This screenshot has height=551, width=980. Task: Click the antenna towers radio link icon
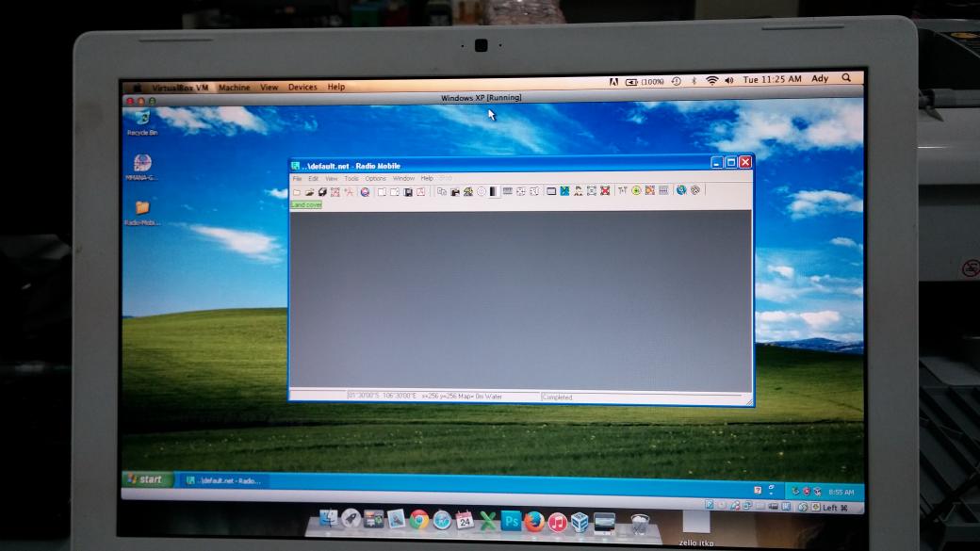[x=623, y=190]
